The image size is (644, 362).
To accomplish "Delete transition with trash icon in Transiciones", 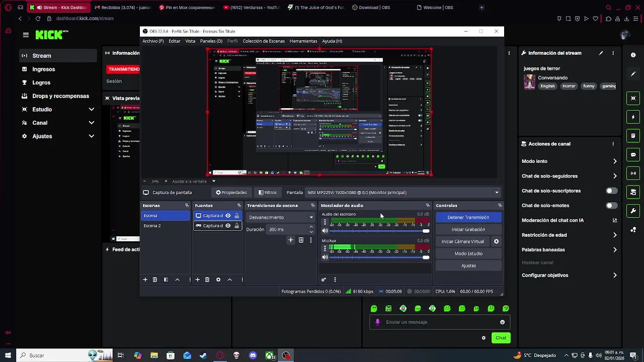I will point(301,240).
